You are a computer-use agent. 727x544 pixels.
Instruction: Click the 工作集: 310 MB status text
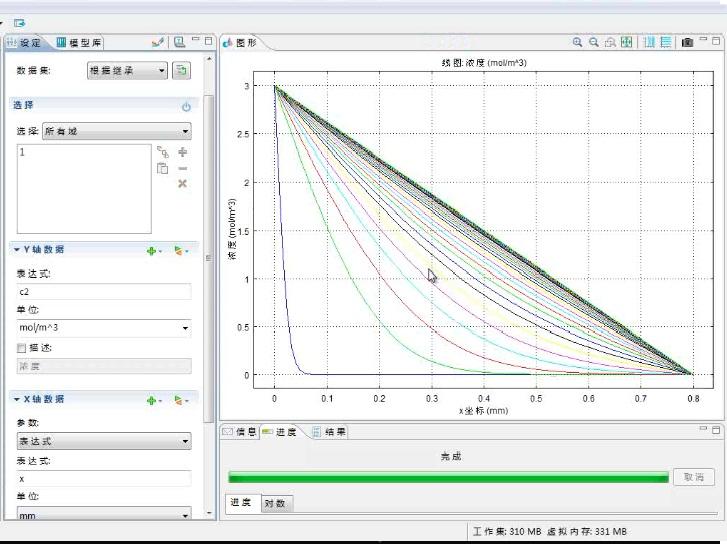click(x=507, y=531)
